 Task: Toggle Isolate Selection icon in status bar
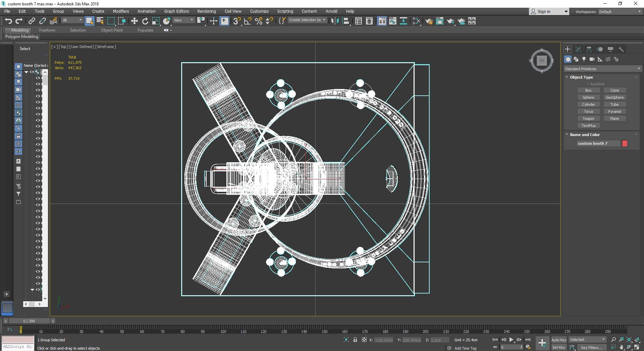coord(346,340)
